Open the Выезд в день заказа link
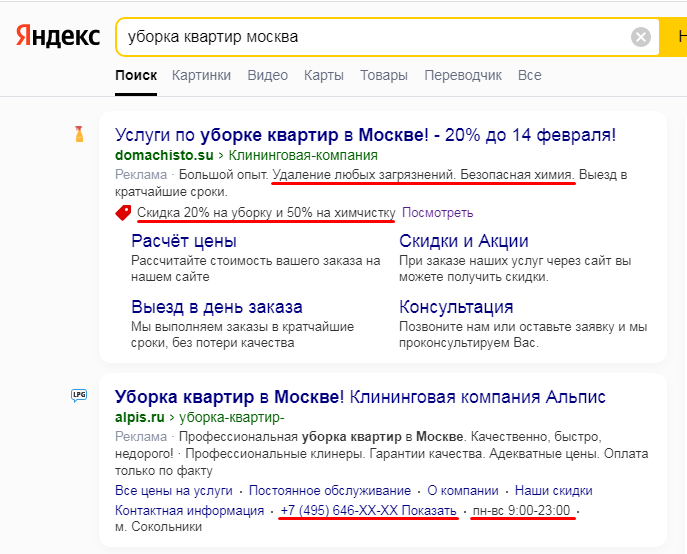Screen dimensions: 687x554 217,307
